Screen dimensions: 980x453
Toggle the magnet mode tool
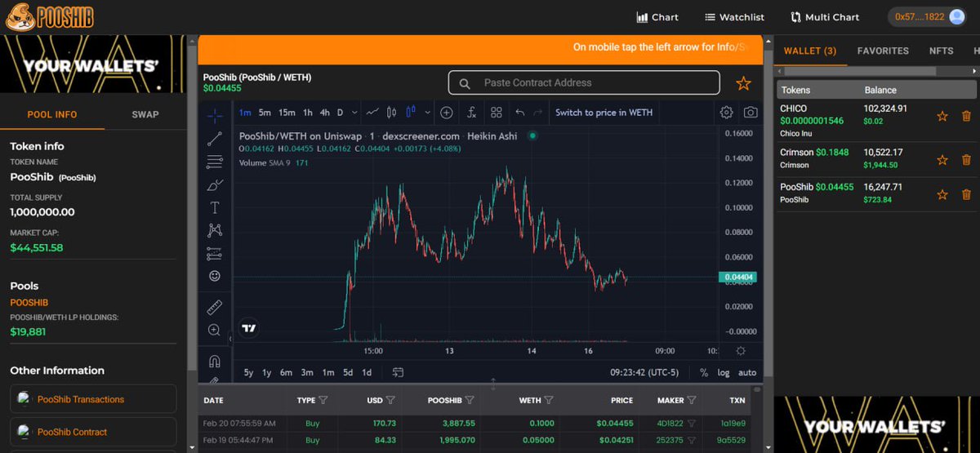(x=215, y=361)
